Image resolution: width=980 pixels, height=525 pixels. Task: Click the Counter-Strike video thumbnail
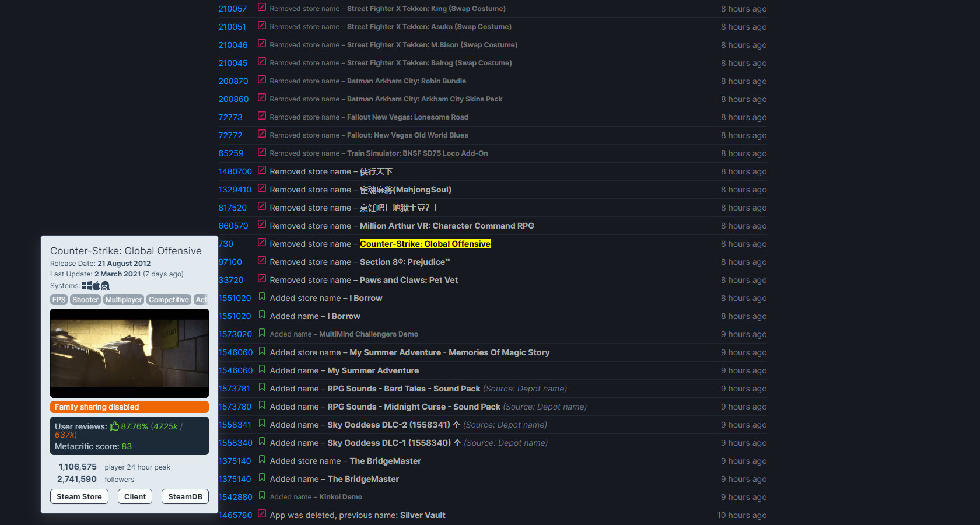[129, 353]
